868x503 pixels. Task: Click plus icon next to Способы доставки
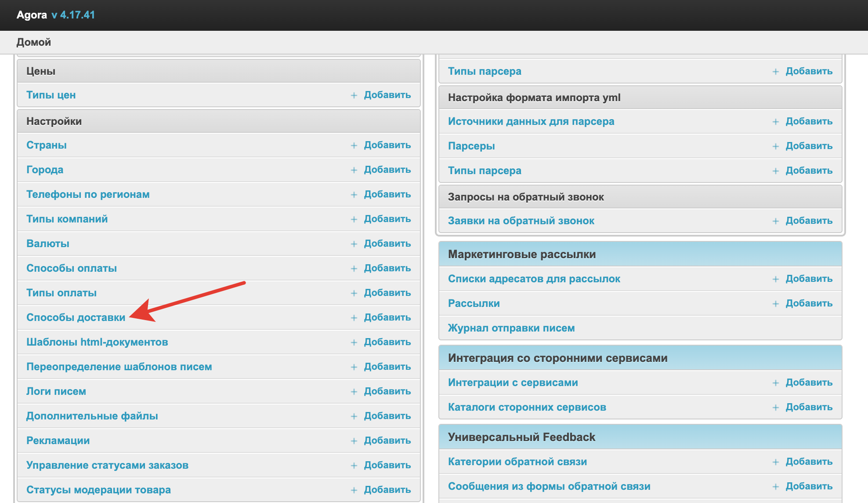(x=354, y=318)
